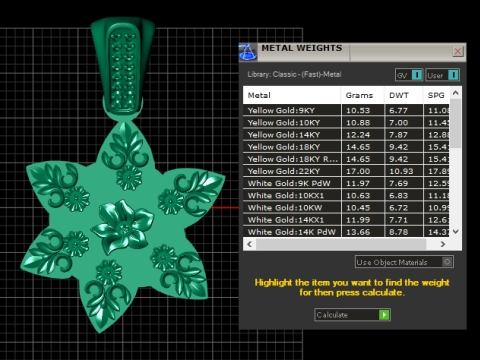Click the green play arrow on Calculate

(384, 315)
